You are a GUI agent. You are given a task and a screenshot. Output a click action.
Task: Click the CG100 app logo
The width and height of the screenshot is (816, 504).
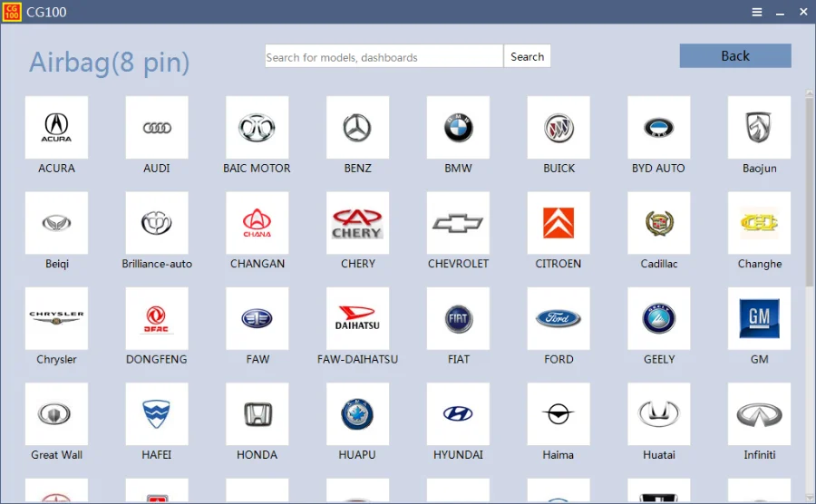pyautogui.click(x=12, y=12)
